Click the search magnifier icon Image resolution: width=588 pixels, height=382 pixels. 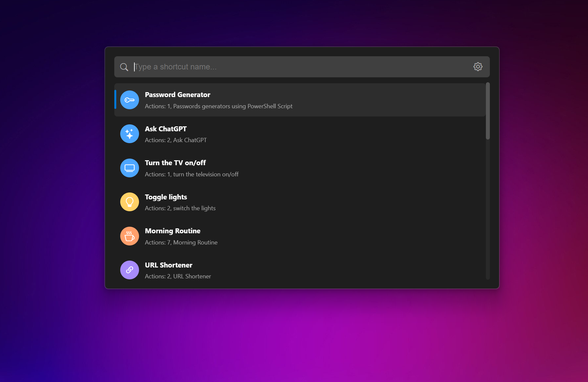tap(124, 67)
